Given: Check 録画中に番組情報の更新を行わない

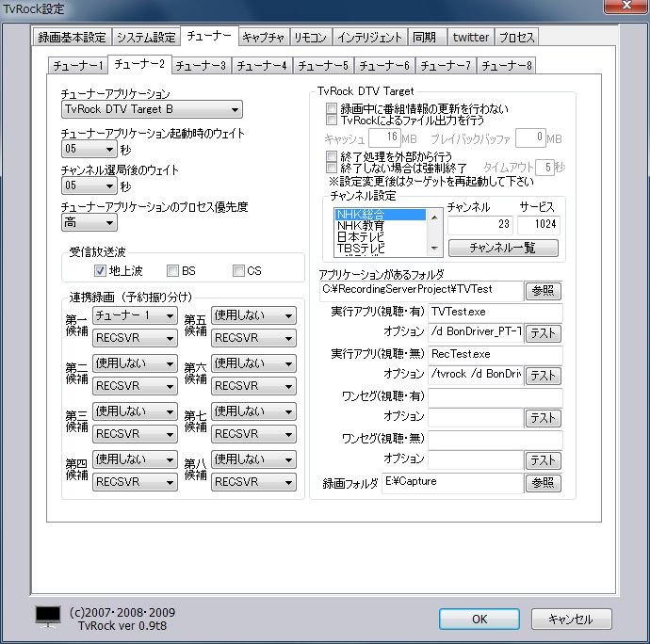Looking at the screenshot, I should click(x=332, y=108).
